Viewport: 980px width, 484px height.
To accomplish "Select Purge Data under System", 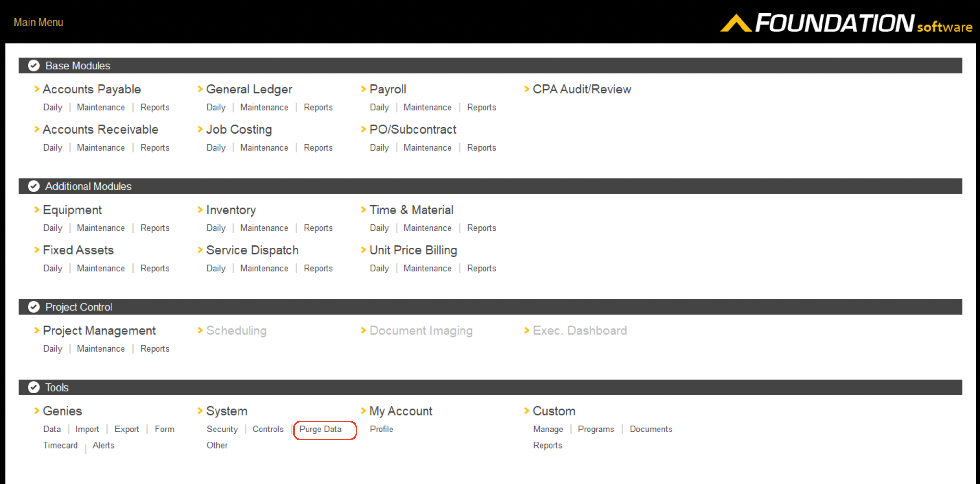I will coord(320,429).
